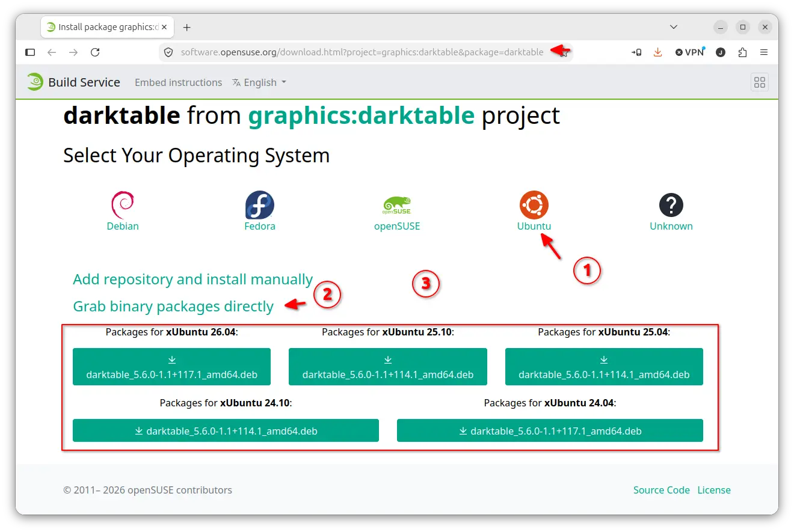Choose the Fedora logo icon

(260, 205)
